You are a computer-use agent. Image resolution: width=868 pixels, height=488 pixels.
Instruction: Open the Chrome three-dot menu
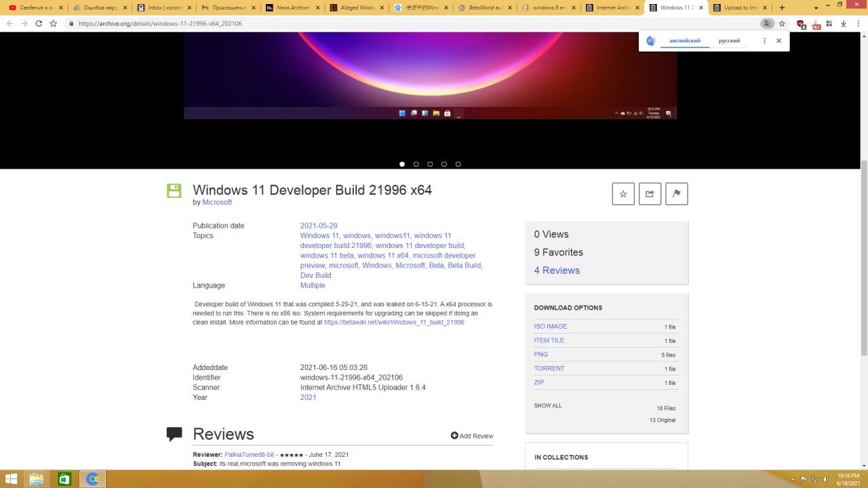click(x=858, y=23)
